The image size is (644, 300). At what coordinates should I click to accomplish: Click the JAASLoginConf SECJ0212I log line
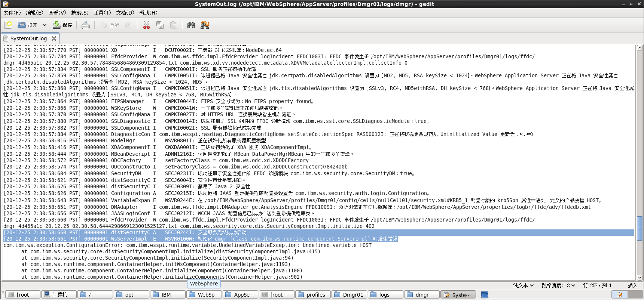tap(159, 213)
